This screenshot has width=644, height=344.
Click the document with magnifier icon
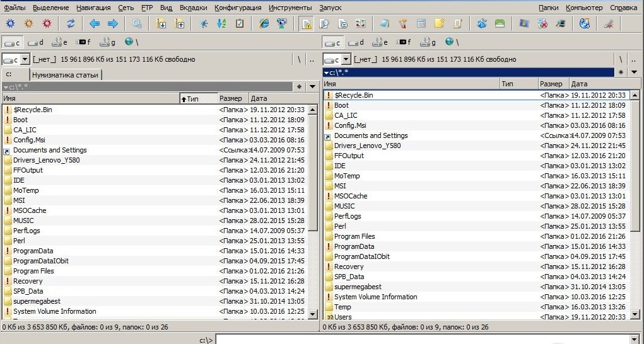324,24
